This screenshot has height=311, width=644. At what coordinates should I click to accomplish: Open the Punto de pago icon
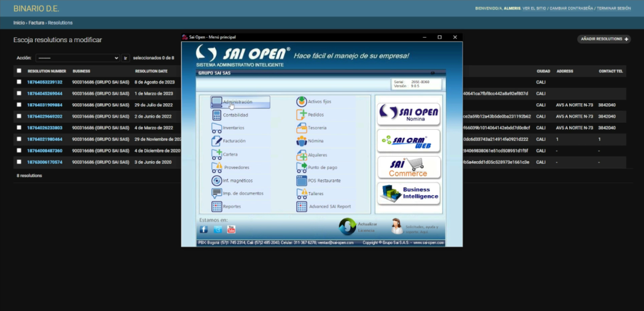301,167
